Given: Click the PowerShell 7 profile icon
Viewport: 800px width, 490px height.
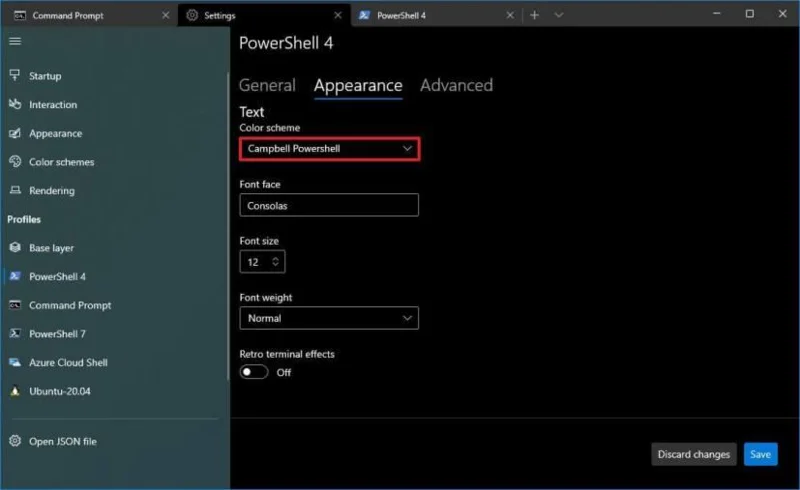Looking at the screenshot, I should click(15, 334).
